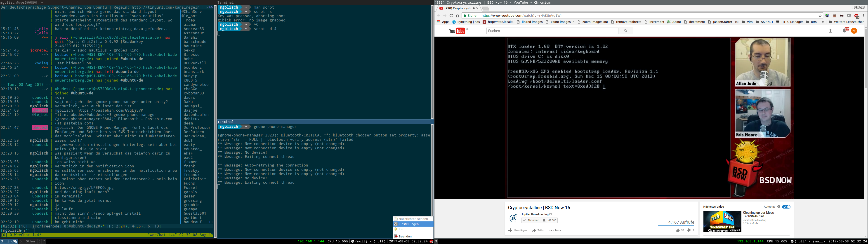
Task: Click the WeeChat input line mgolisch(i)
Action: coord(107,230)
